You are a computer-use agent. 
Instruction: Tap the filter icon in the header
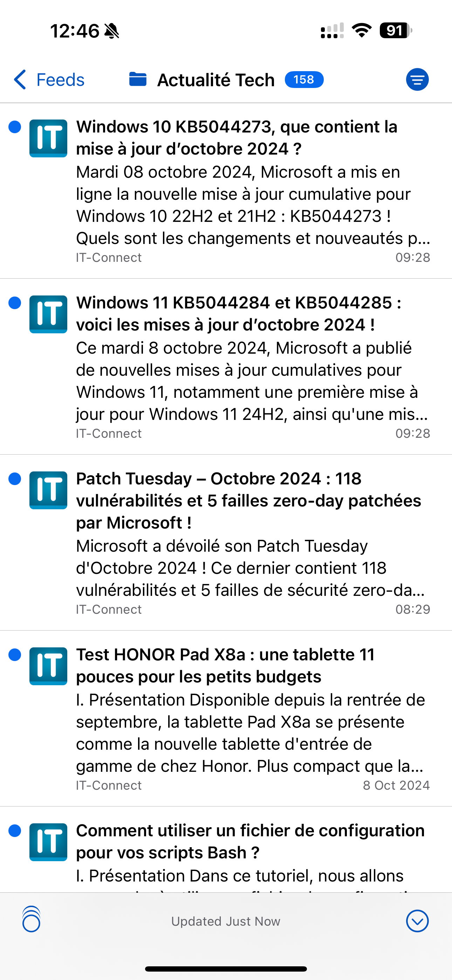tap(417, 80)
